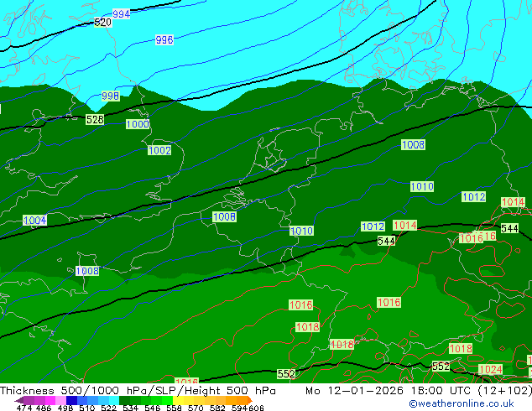This screenshot has width=532, height=411.
Task: Click the 552 contour label left of 1024
Action: [x=441, y=367]
